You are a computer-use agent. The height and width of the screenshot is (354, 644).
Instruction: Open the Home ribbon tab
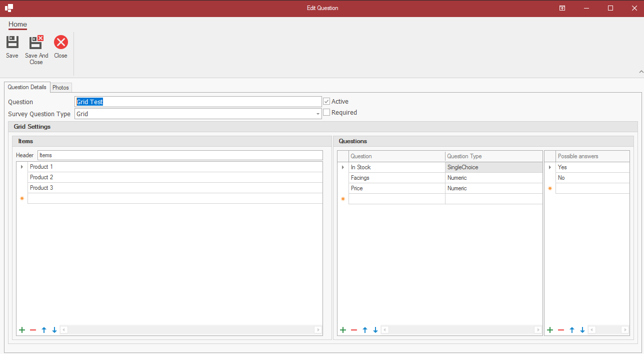click(x=17, y=24)
